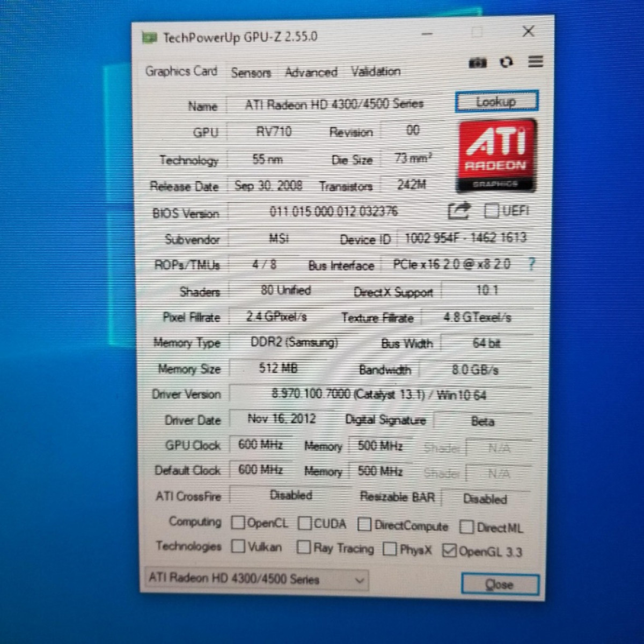Viewport: 644px width, 644px height.
Task: Click the Driver Version field
Action: pos(379,395)
